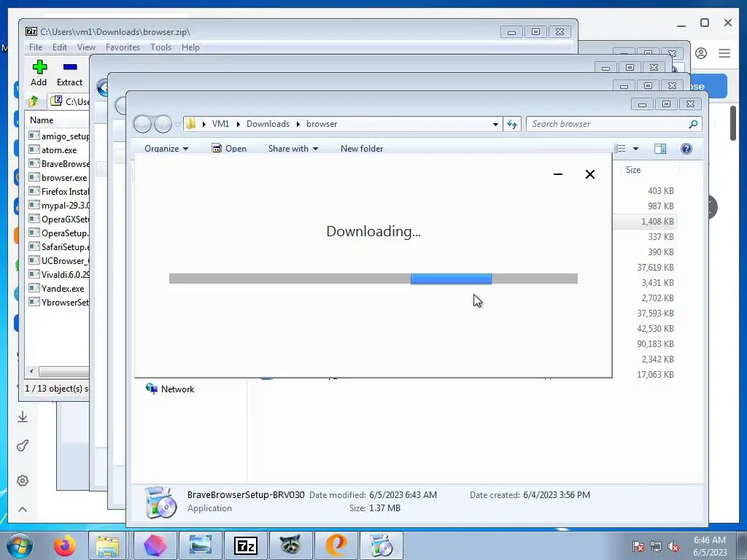Open the View menu in 7-Zip
Viewport: 747px width, 560px height.
[86, 47]
